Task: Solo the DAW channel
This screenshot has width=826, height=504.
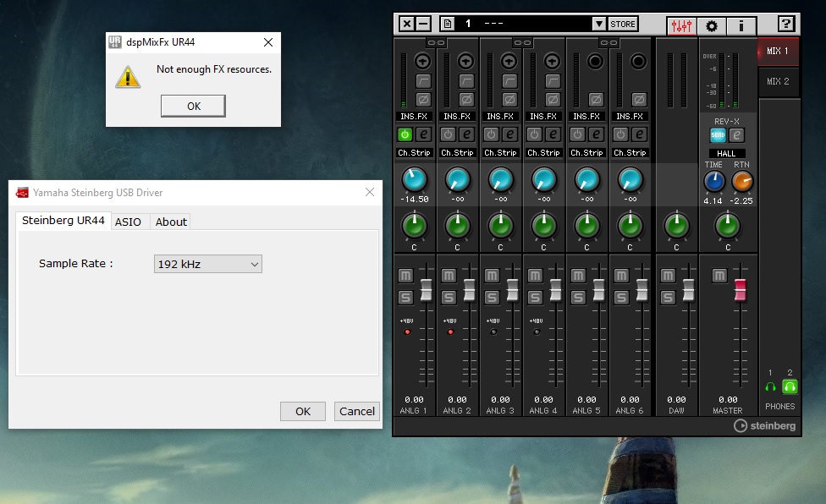Action: [668, 298]
